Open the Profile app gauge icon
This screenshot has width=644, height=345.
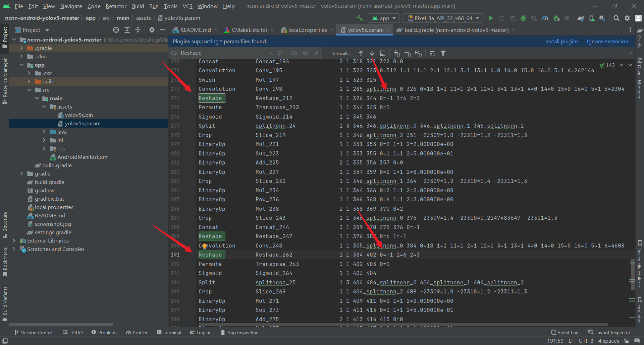click(x=545, y=18)
